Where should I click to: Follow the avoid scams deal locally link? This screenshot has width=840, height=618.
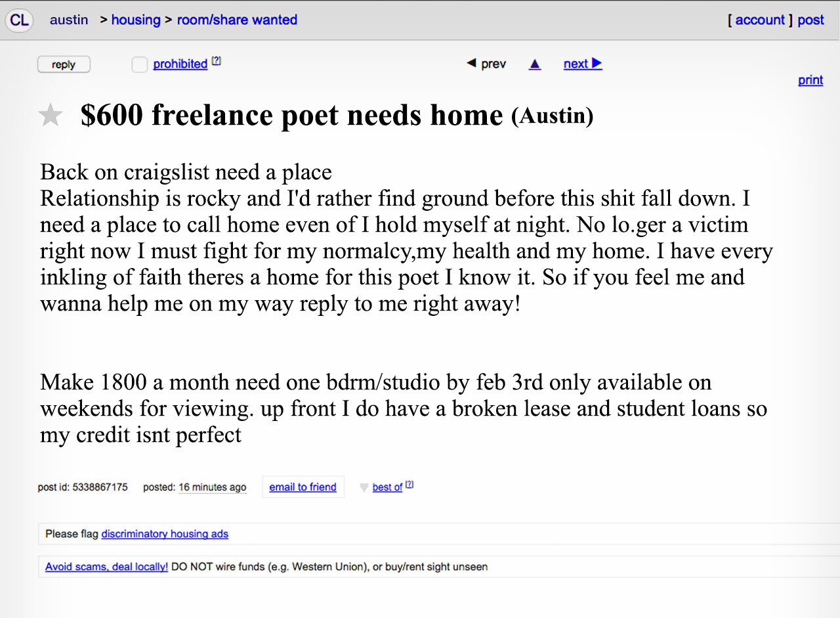click(x=106, y=566)
